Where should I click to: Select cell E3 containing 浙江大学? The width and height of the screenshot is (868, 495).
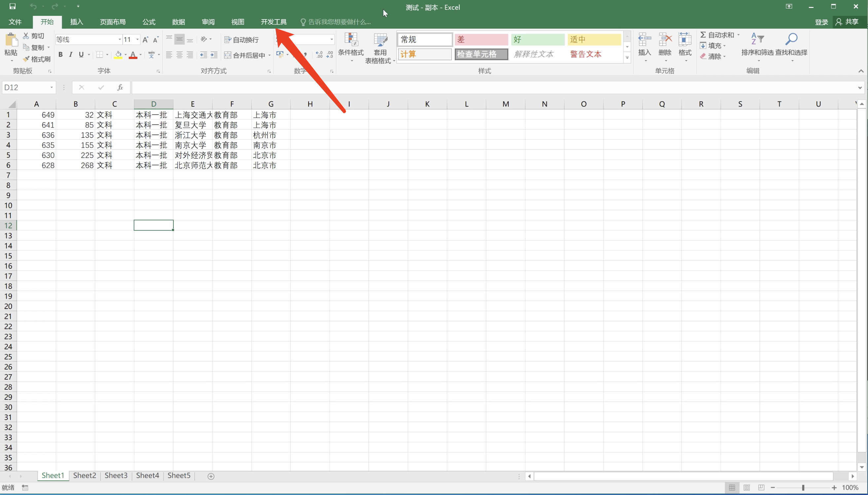(x=192, y=135)
